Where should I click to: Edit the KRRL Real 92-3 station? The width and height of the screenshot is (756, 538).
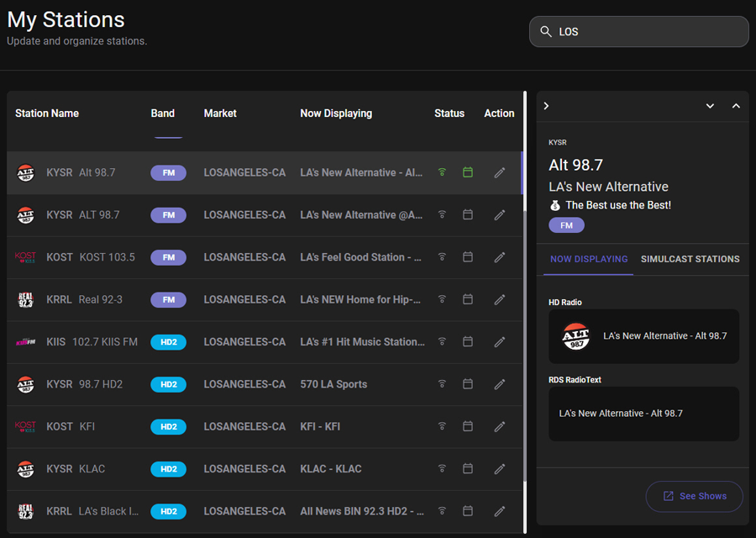click(x=500, y=299)
